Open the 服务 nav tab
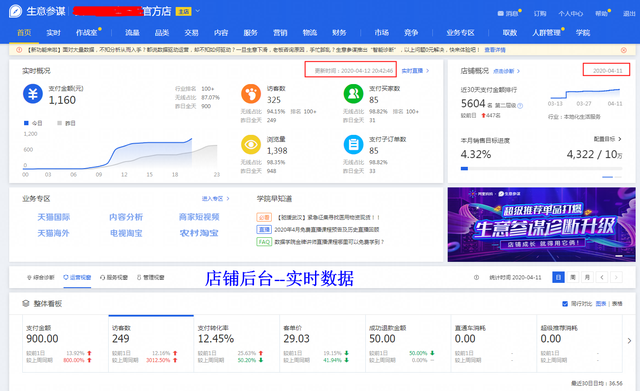This screenshot has width=640, height=391. (x=250, y=33)
